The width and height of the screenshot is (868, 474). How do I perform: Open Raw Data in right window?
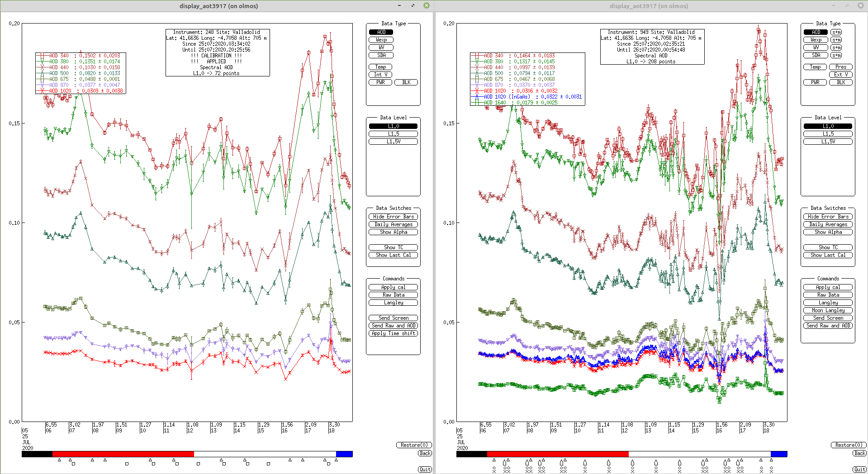coord(828,295)
